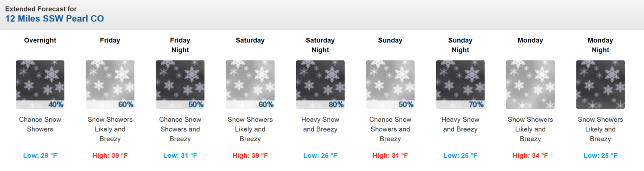Click the Overnight Low: 29 °F temperature
The image size is (644, 171).
pos(40,156)
